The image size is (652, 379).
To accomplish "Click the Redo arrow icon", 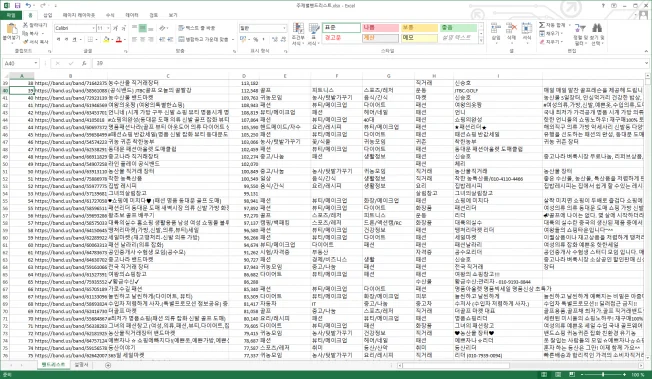I will click(x=43, y=5).
